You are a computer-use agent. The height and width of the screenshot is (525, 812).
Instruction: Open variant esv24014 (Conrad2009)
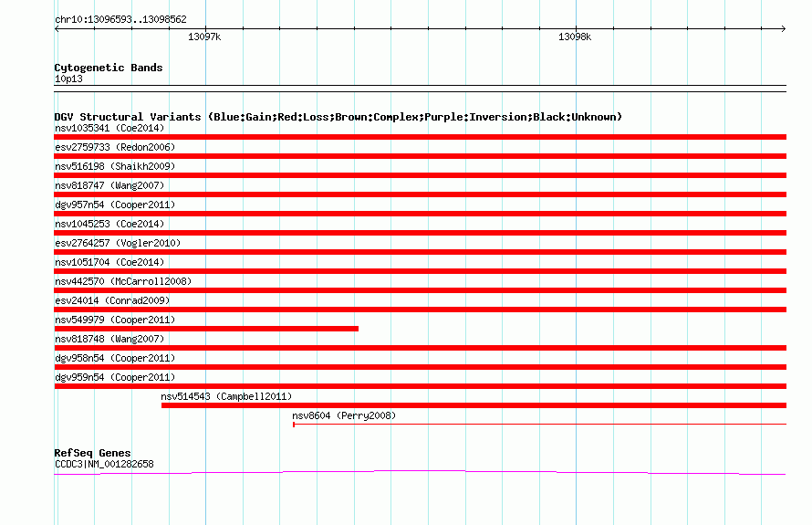(x=112, y=300)
